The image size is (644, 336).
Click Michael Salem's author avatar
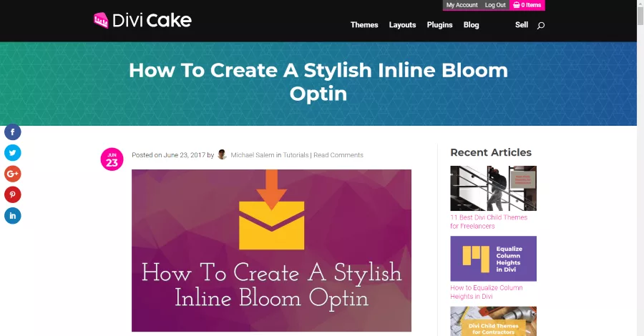pyautogui.click(x=222, y=154)
